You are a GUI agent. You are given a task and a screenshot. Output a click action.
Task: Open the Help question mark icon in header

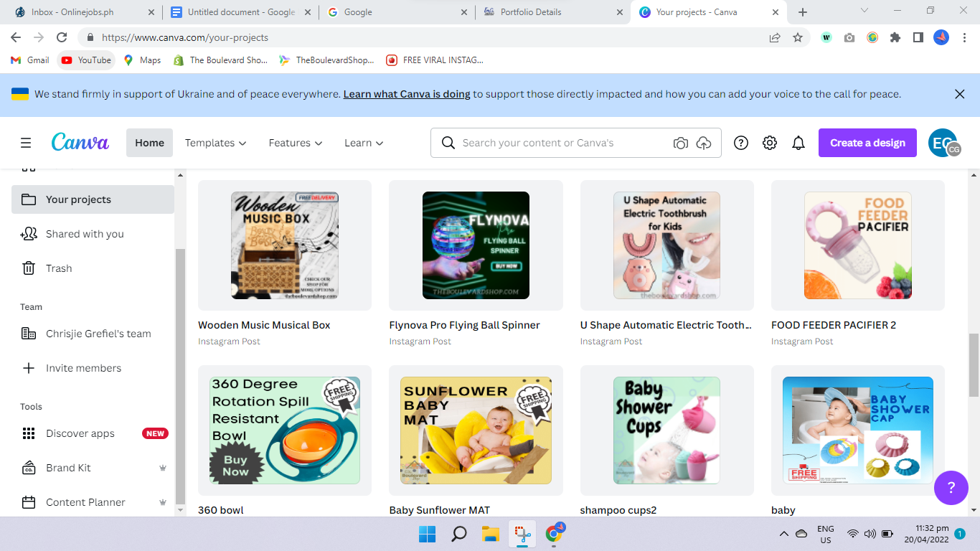tap(741, 143)
